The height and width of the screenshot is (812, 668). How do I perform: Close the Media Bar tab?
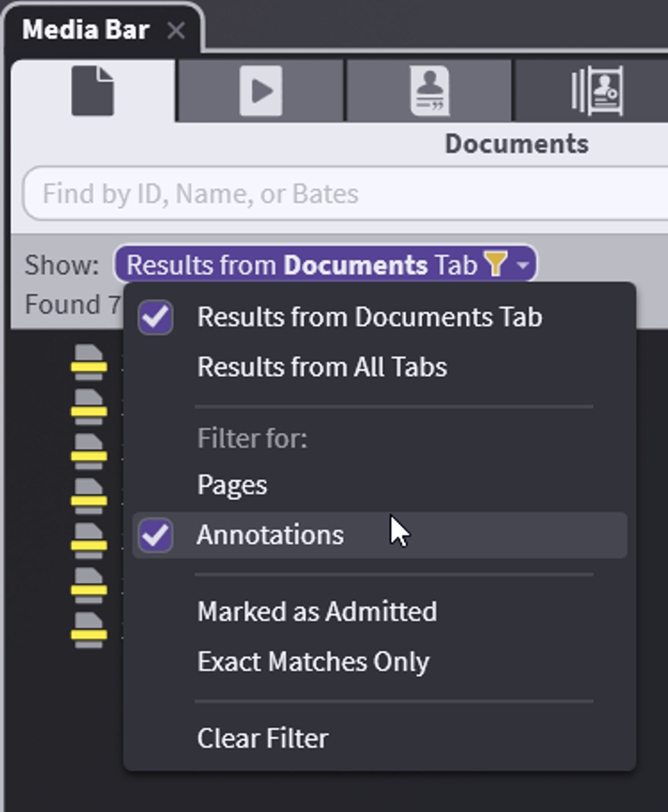[176, 31]
